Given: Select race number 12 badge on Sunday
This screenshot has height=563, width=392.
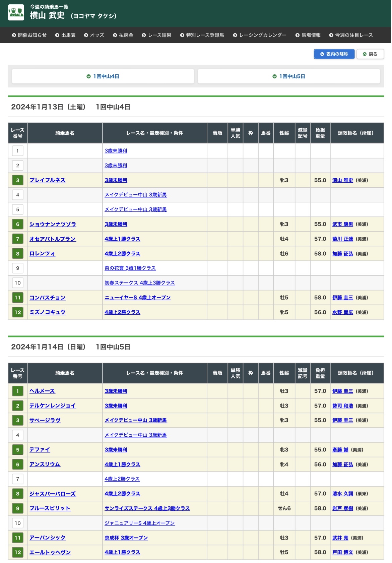Looking at the screenshot, I should pos(18,552).
